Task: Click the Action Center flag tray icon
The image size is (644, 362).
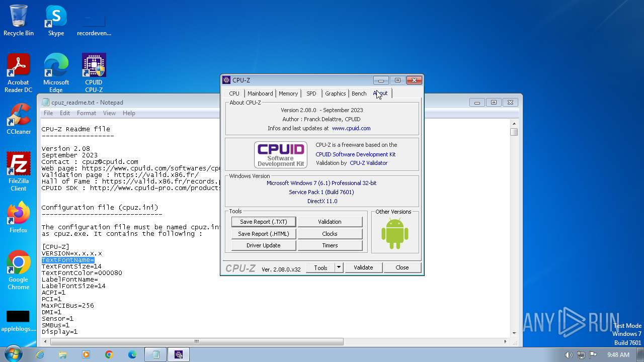Action: 593,355
